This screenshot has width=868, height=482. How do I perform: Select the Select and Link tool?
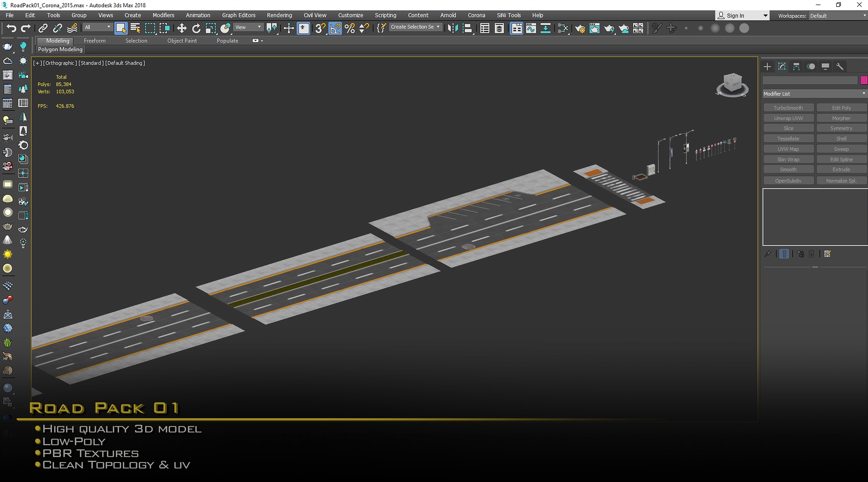pos(43,28)
